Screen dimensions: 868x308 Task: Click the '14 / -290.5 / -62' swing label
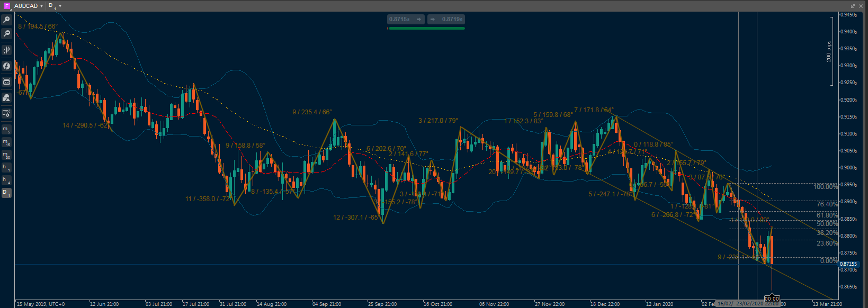(x=85, y=125)
